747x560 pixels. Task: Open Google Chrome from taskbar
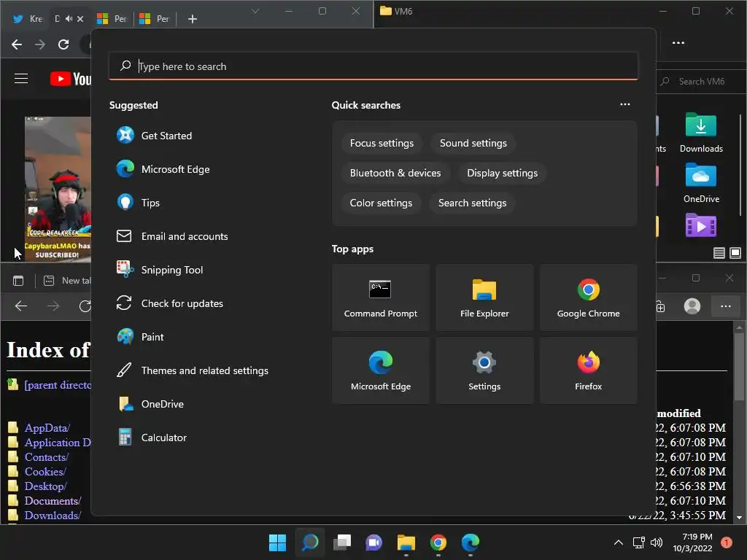coord(438,542)
